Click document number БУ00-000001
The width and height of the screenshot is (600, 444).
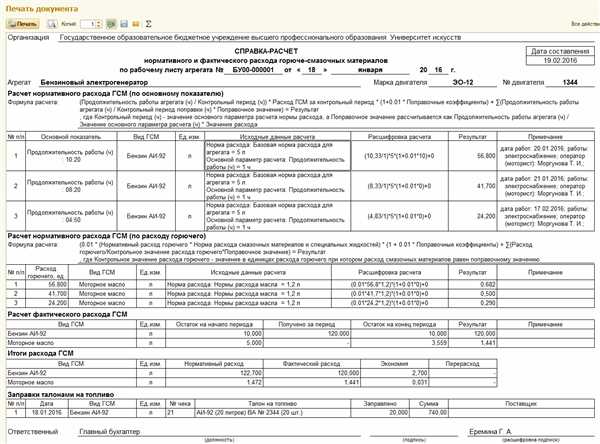[x=253, y=70]
